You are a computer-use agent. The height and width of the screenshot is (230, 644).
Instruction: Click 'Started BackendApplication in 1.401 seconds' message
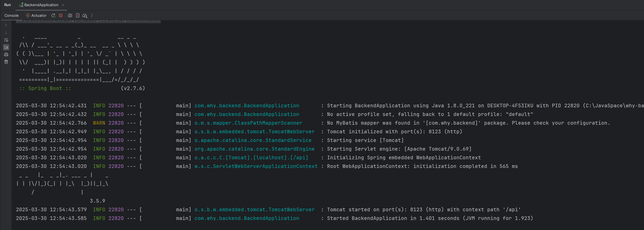coord(430,218)
